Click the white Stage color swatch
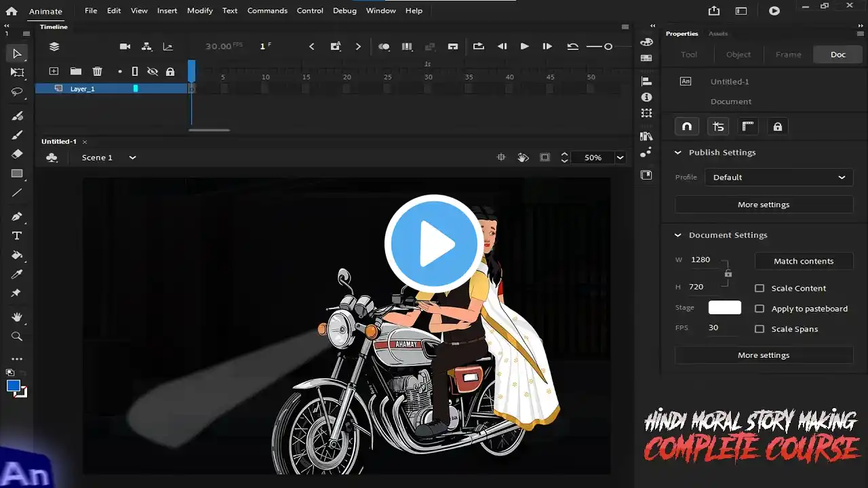Image resolution: width=868 pixels, height=488 pixels. coord(724,308)
